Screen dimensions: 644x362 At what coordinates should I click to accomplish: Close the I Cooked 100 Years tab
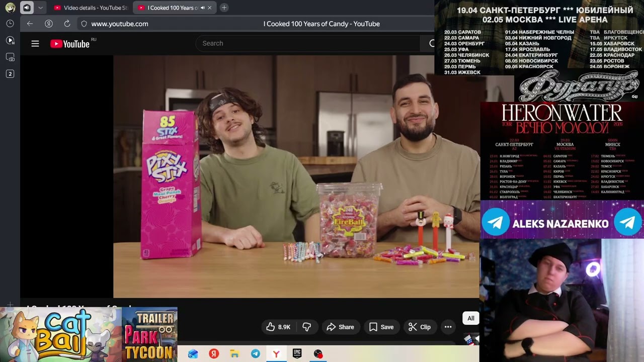[x=210, y=8]
